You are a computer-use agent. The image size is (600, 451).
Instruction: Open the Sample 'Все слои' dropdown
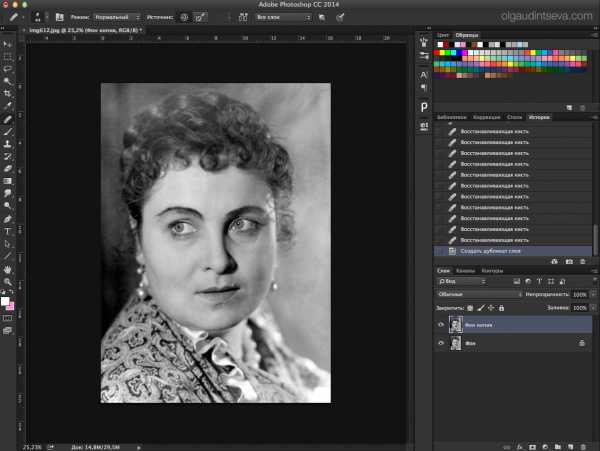click(283, 17)
